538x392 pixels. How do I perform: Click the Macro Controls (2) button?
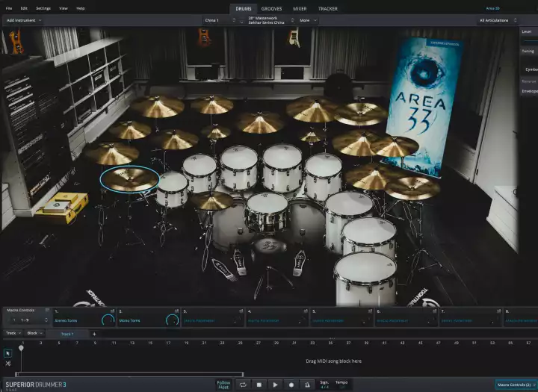click(516, 385)
